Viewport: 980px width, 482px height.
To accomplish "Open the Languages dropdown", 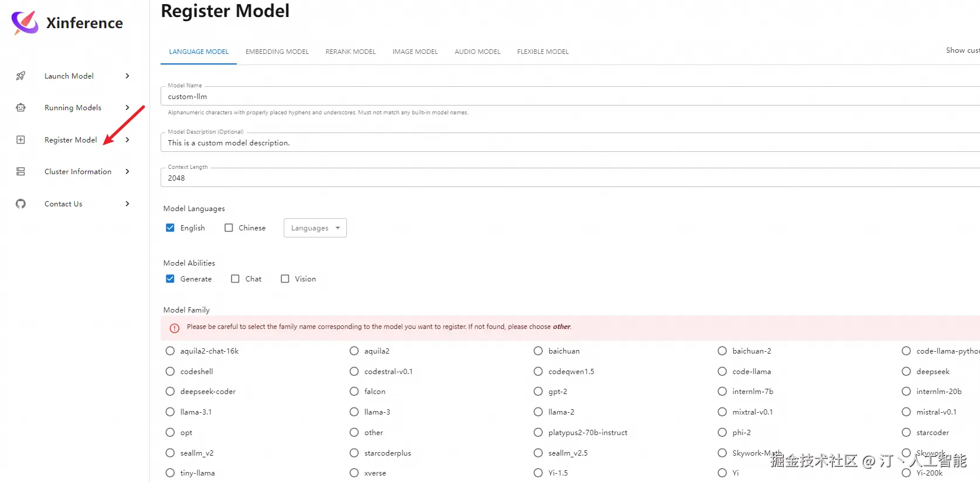I will pyautogui.click(x=315, y=228).
